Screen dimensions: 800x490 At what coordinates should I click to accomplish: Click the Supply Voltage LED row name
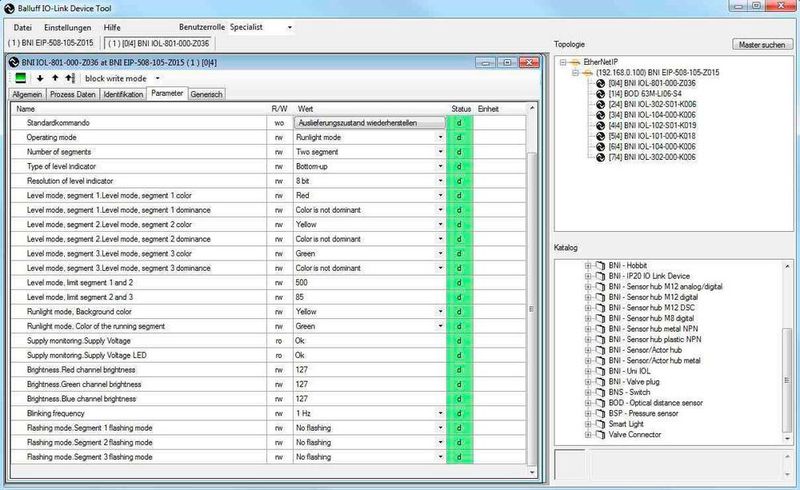point(87,355)
